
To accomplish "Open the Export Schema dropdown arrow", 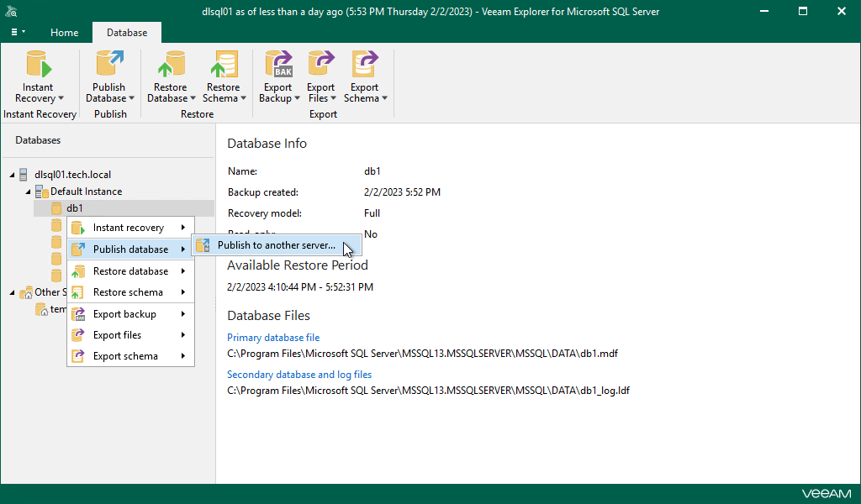I will [385, 99].
